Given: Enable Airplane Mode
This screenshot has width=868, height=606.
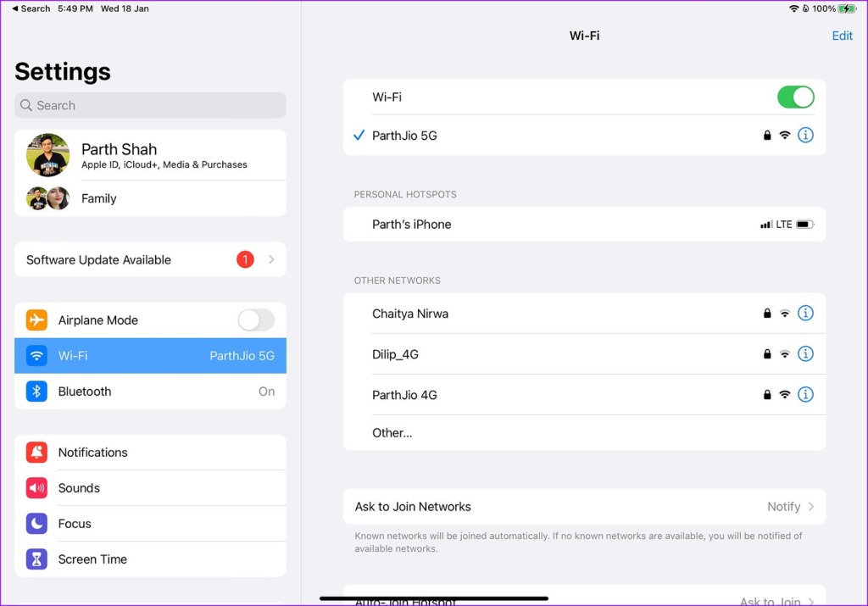Looking at the screenshot, I should point(256,320).
